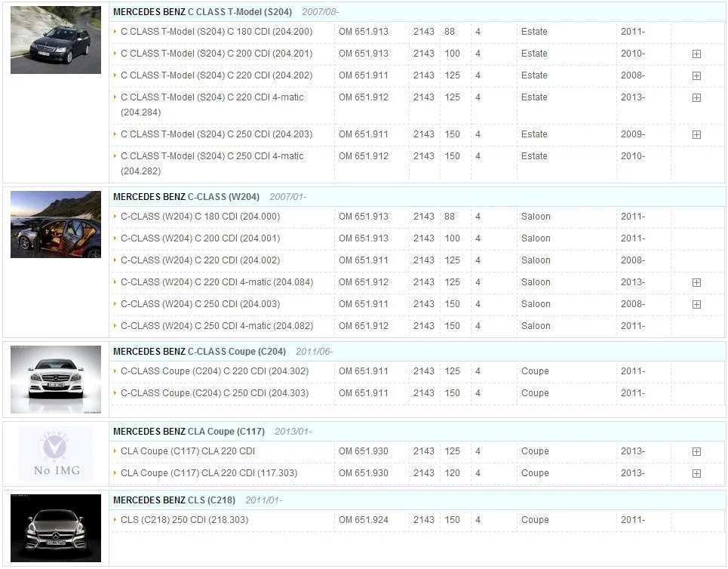Image resolution: width=728 pixels, height=569 pixels.
Task: Expand the C 250 CDI (204.203) Estate row
Action: tap(696, 134)
